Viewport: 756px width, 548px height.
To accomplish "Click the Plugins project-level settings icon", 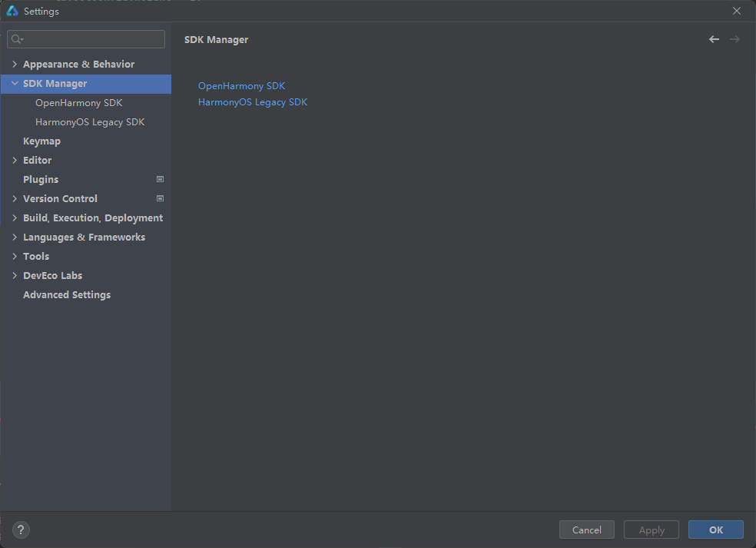I will 160,179.
